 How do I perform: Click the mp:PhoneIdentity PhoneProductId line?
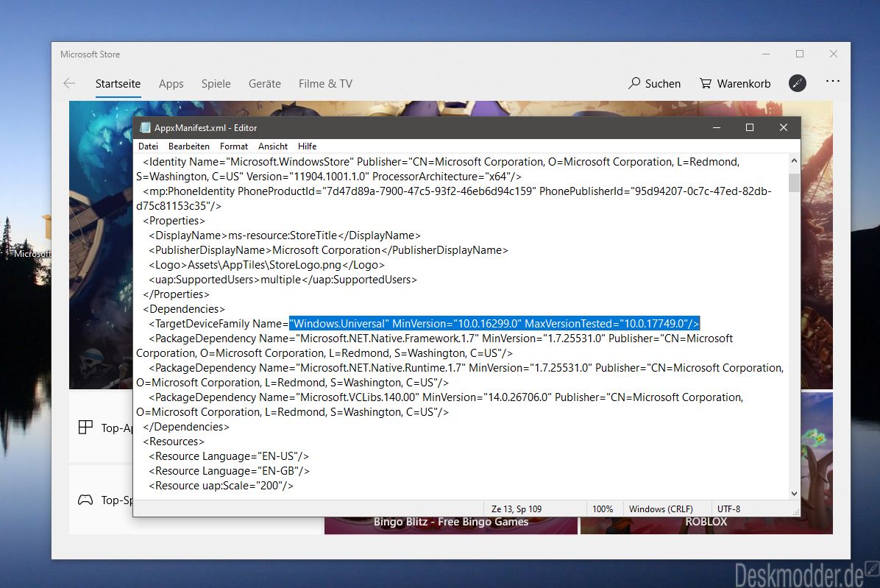(457, 191)
